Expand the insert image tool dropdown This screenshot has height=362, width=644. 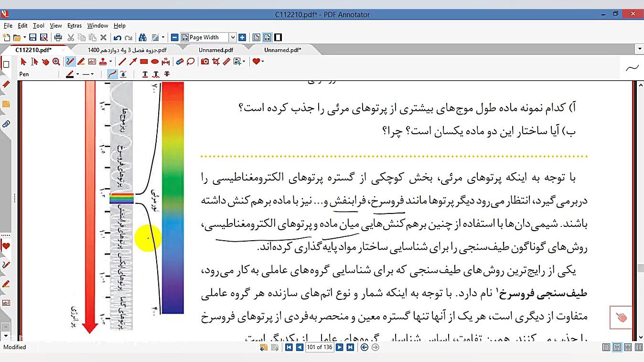[244, 61]
